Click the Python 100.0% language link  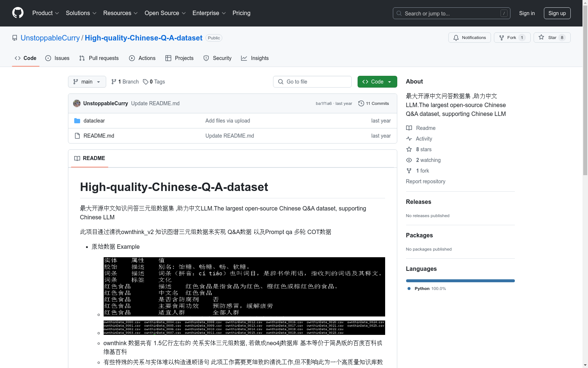[x=427, y=289]
